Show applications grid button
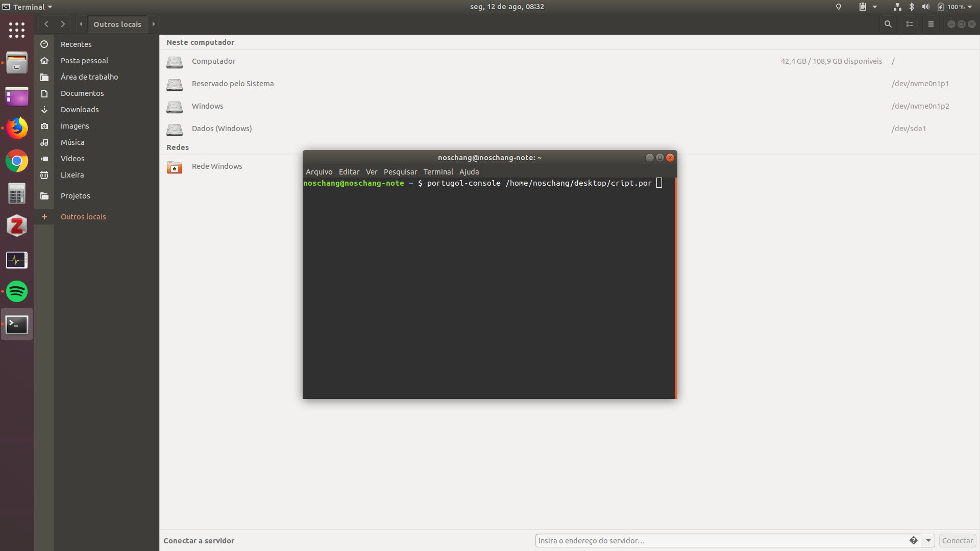This screenshot has height=551, width=980. [x=17, y=30]
